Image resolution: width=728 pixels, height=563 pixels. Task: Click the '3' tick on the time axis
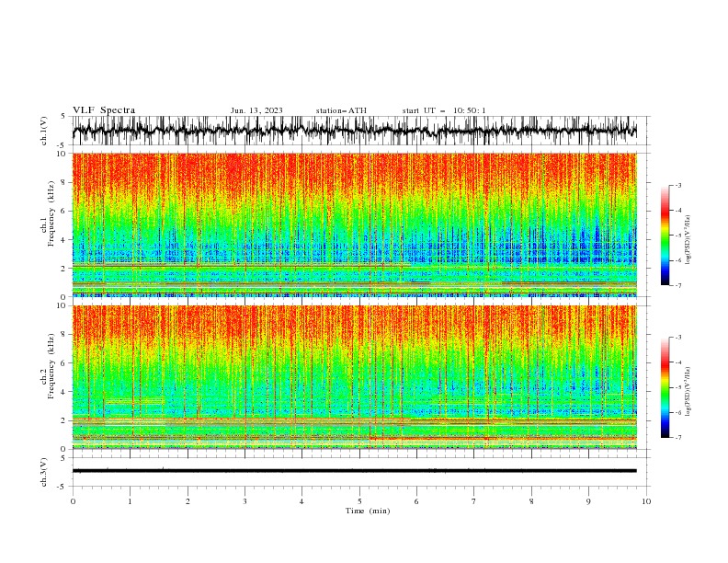pos(245,501)
